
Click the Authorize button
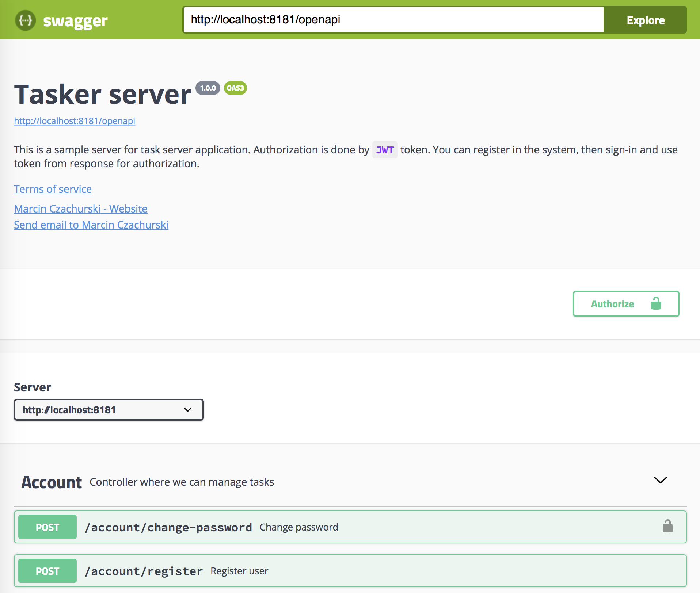626,304
